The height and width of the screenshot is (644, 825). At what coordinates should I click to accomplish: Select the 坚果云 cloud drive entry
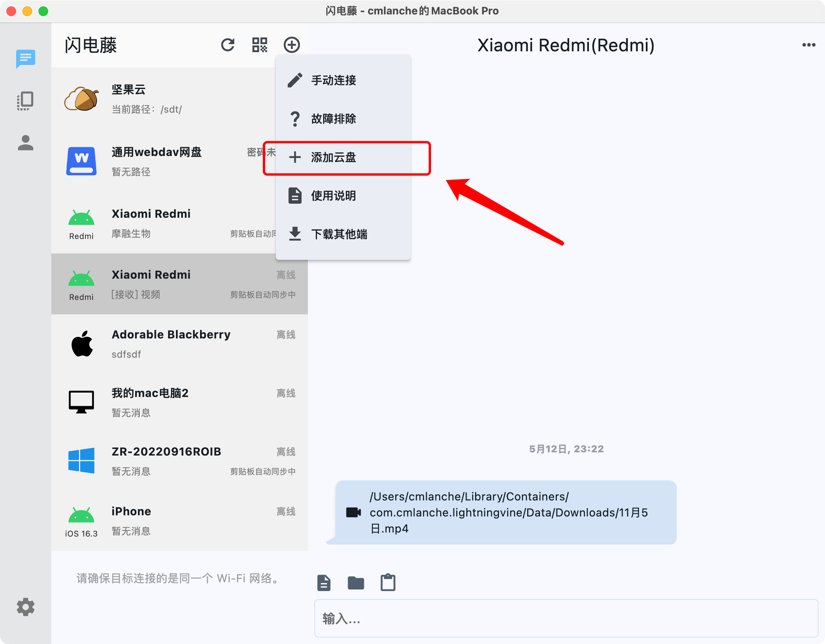tap(160, 99)
